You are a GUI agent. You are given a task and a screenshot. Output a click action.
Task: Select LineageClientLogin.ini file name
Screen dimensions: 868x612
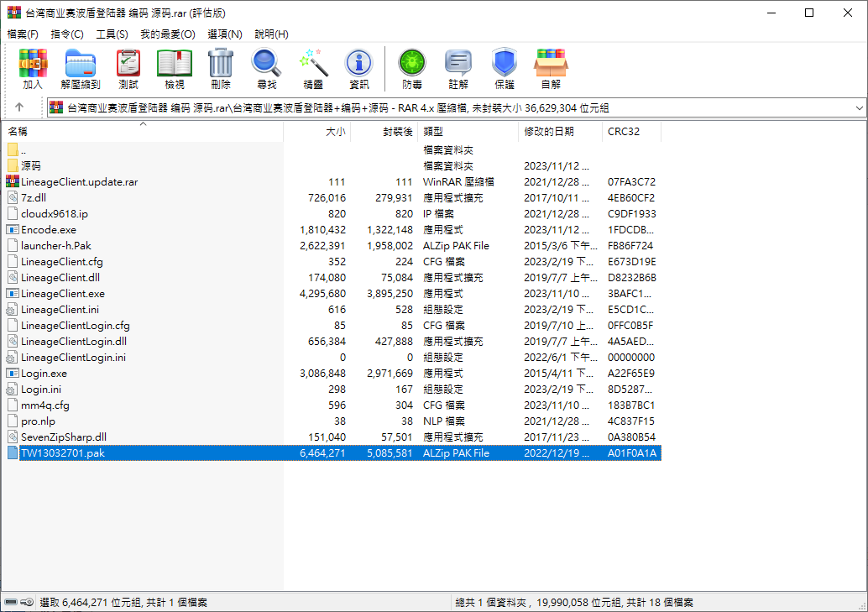pyautogui.click(x=73, y=358)
